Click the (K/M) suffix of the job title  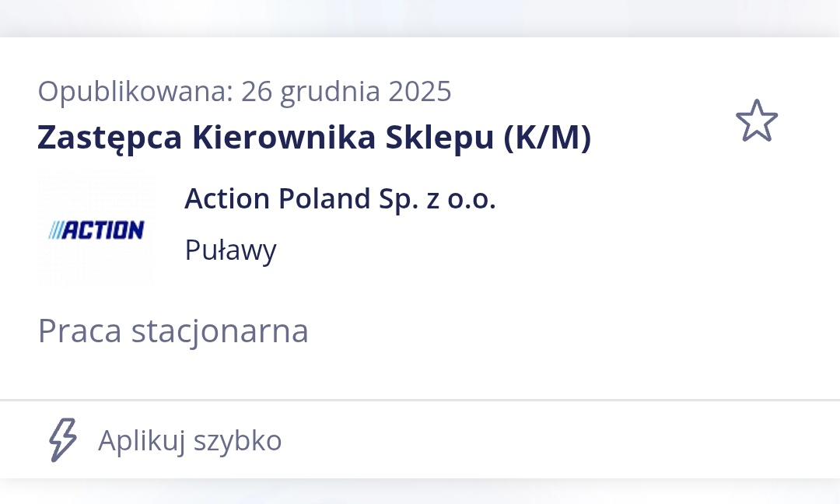point(547,138)
